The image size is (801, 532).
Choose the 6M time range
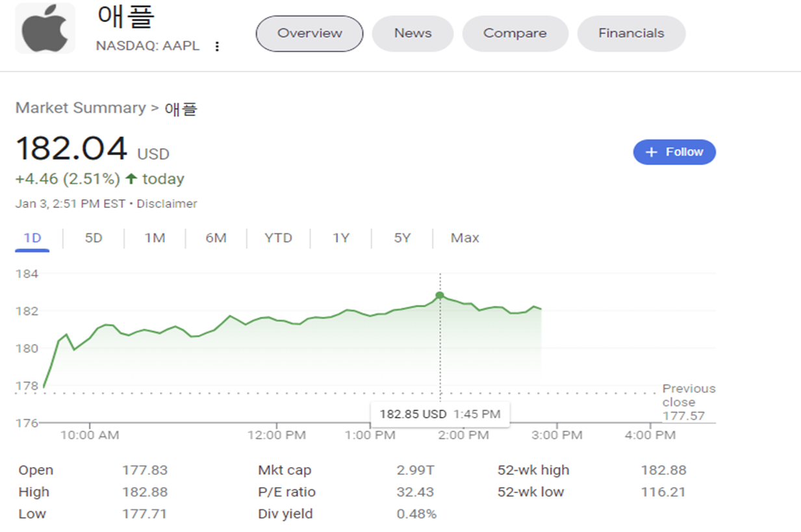pyautogui.click(x=216, y=238)
